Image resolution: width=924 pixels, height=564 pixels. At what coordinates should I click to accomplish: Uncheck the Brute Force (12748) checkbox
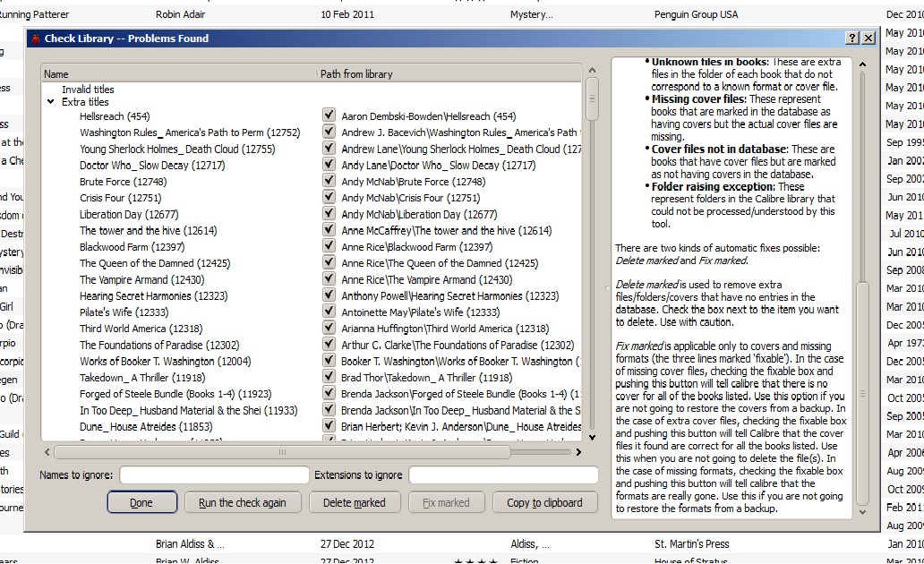point(329,180)
